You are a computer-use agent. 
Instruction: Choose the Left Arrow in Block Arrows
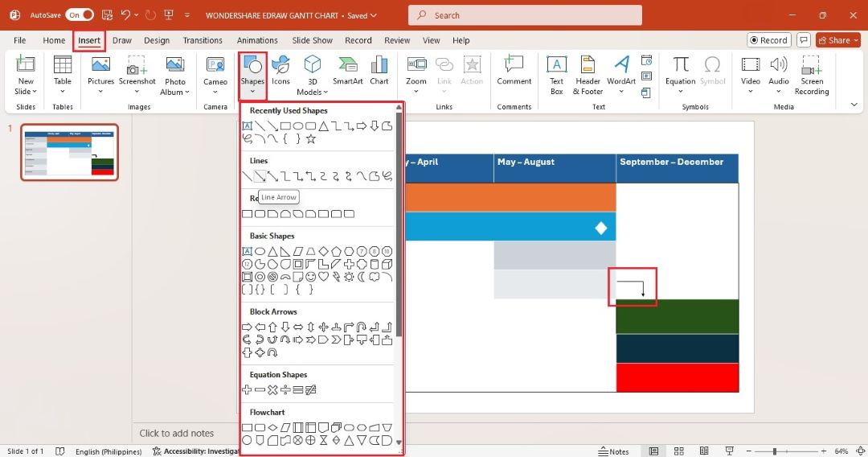[260, 327]
